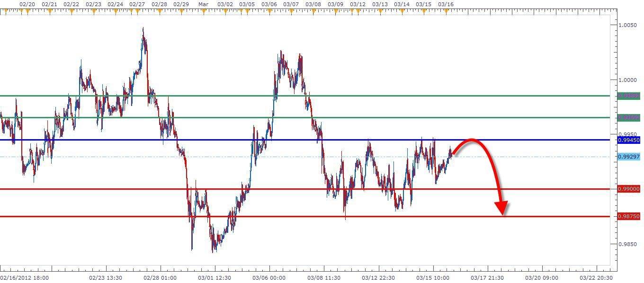Click the 03/08 11:30 bottom timestamp

(324, 278)
